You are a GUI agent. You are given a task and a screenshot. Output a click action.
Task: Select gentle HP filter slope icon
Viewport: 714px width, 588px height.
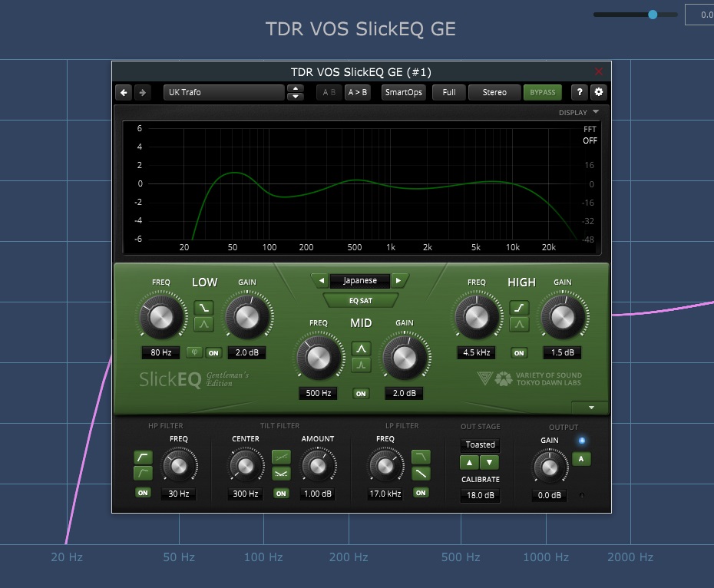click(x=143, y=473)
